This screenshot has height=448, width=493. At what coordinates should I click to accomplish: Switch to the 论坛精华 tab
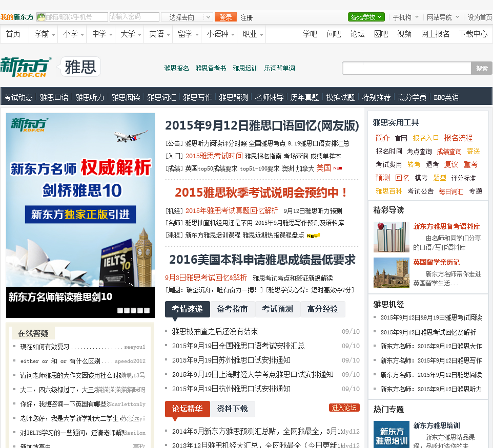[188, 409]
